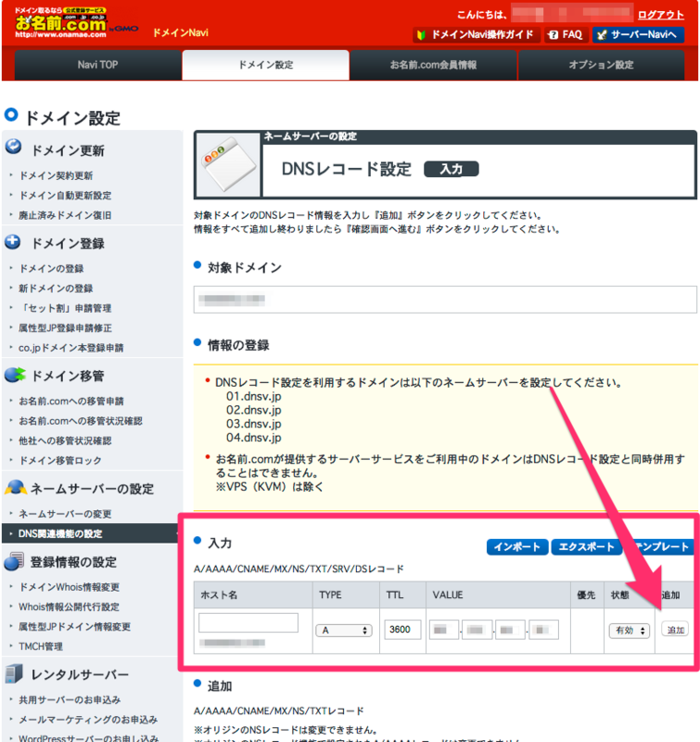The width and height of the screenshot is (700, 742).
Task: Select the ドメイン設定 tab
Action: click(x=266, y=65)
